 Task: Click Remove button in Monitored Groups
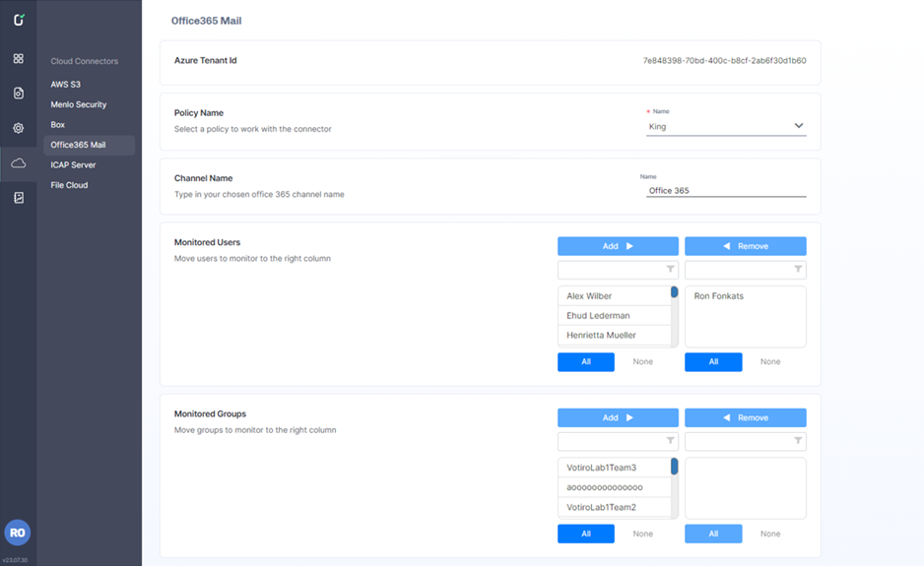(x=746, y=417)
